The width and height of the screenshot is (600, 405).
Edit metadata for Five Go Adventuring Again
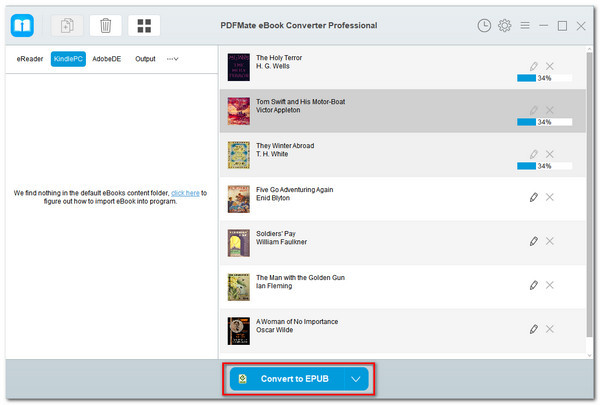[x=533, y=197]
